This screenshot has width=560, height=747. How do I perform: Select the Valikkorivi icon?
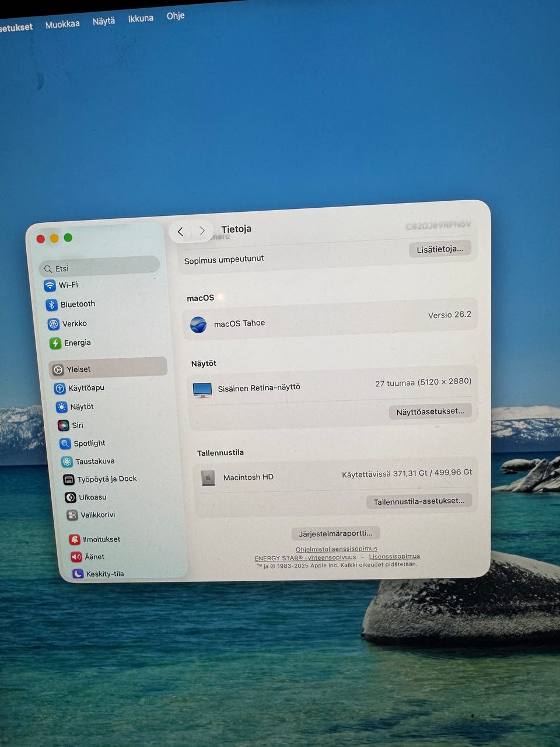[72, 515]
